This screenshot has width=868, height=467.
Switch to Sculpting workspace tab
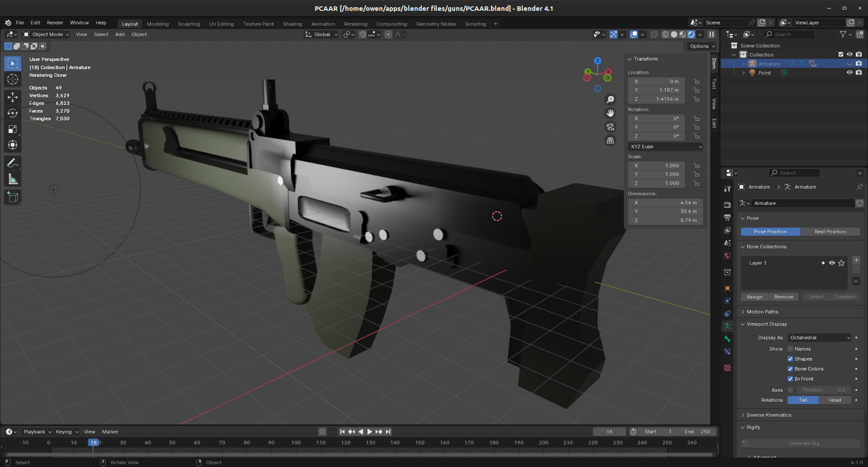click(189, 24)
